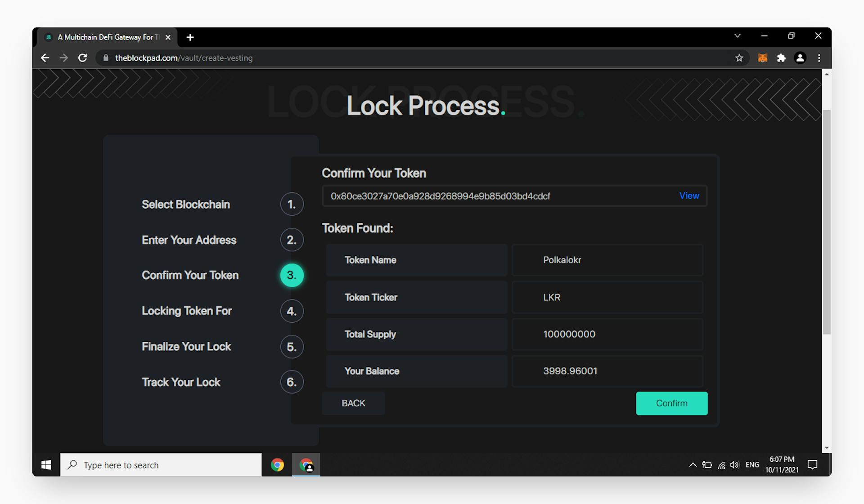The image size is (864, 504).
Task: Go back with the BACK button
Action: [x=353, y=403]
